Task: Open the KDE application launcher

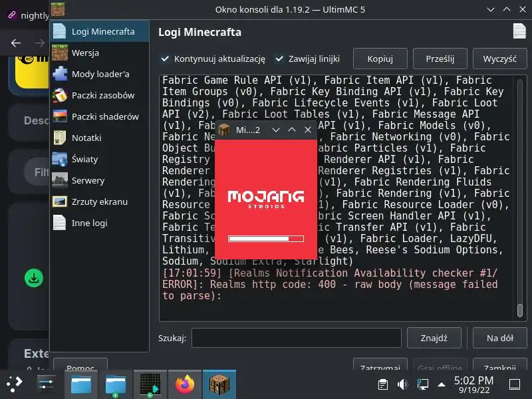Action: pos(14,384)
